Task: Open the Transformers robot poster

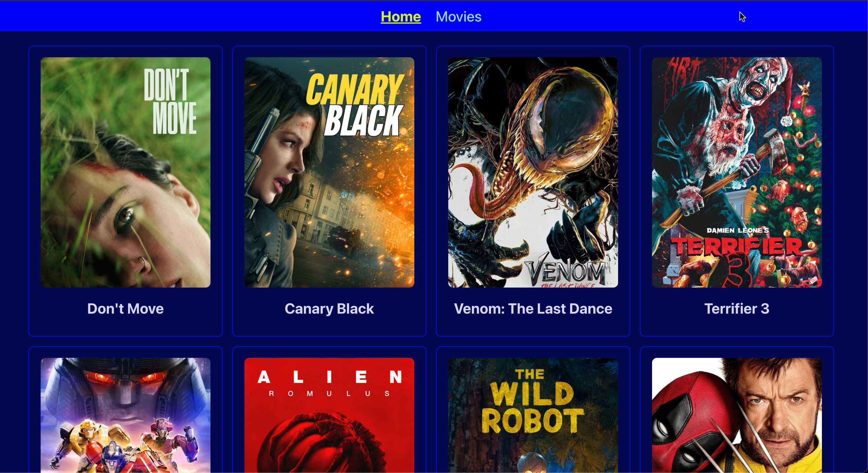Action: pyautogui.click(x=125, y=416)
